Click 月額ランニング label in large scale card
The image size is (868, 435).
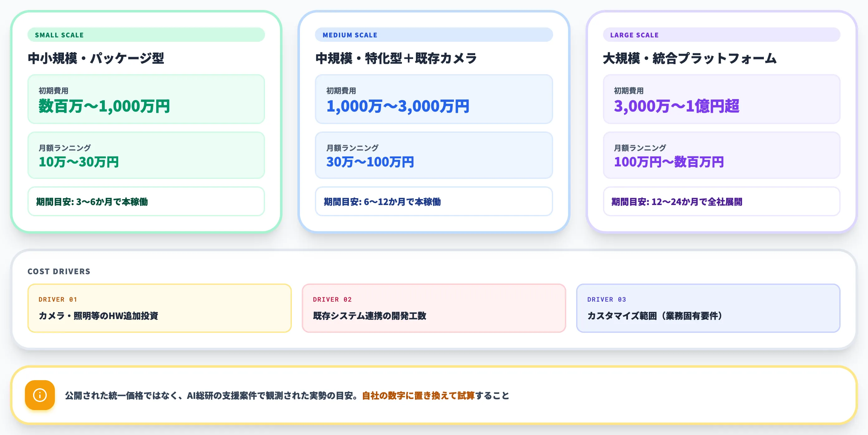coord(640,148)
